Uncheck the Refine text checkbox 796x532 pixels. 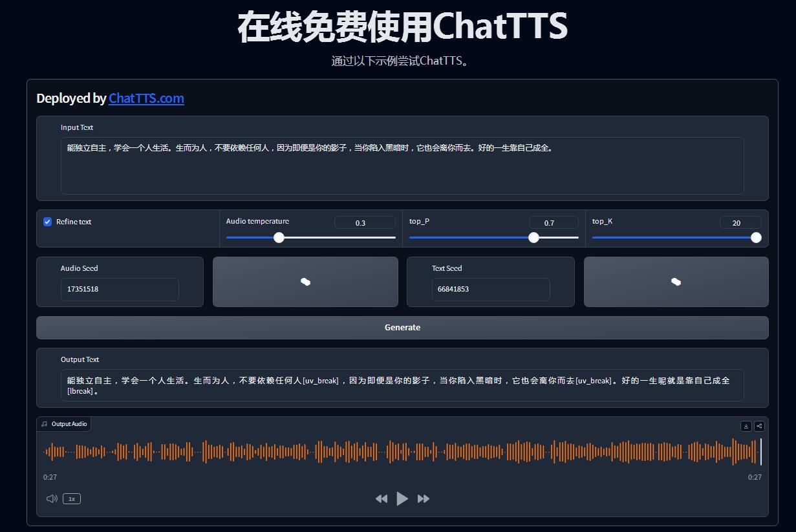click(x=47, y=221)
